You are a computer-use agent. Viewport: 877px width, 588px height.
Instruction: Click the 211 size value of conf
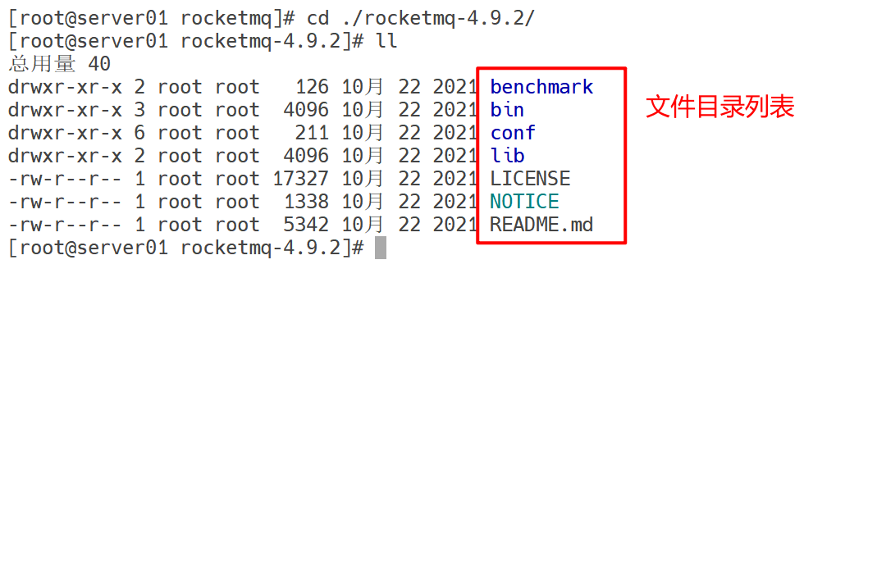pos(312,133)
